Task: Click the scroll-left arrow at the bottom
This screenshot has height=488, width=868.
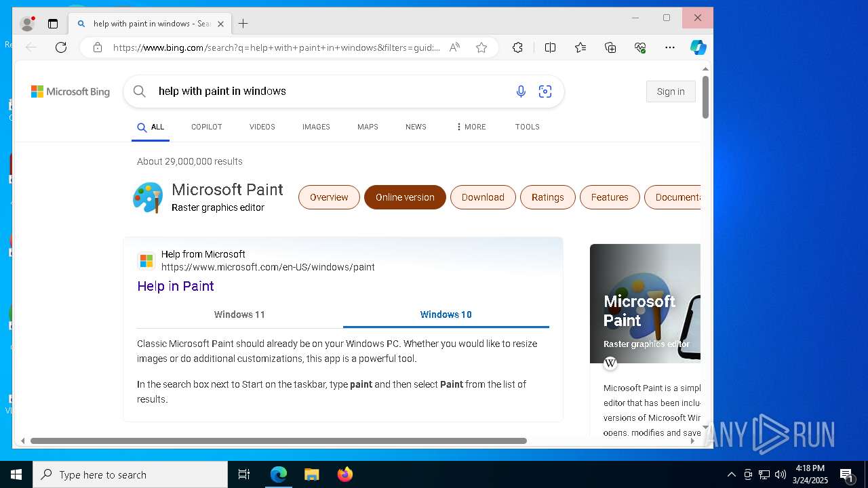Action: click(23, 441)
